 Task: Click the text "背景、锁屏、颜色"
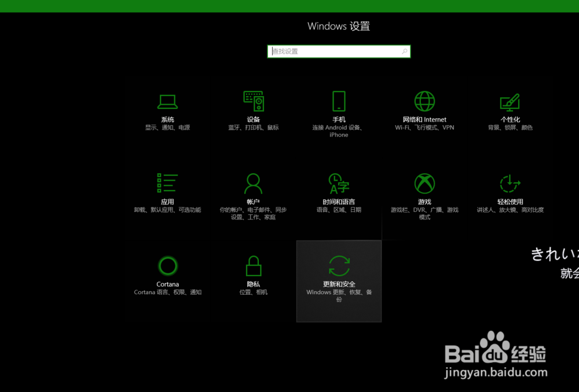point(510,127)
